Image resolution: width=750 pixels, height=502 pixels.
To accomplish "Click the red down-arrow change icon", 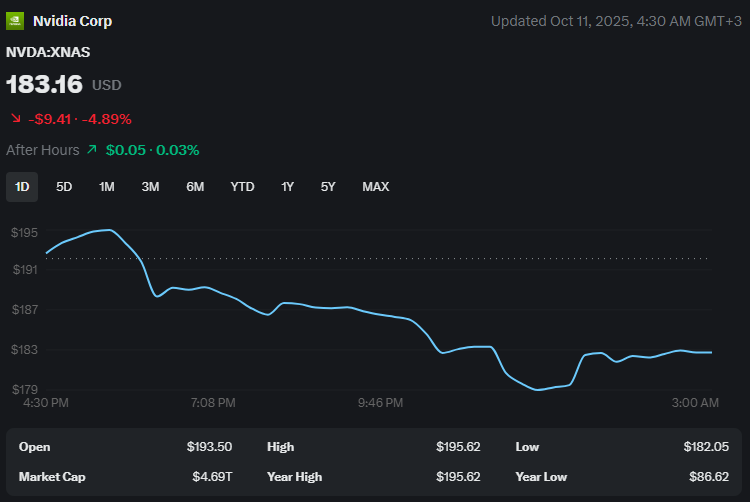I will [x=16, y=118].
